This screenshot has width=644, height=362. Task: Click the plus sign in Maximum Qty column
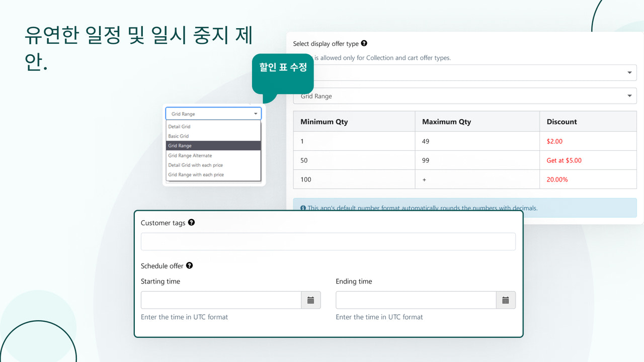(x=424, y=179)
